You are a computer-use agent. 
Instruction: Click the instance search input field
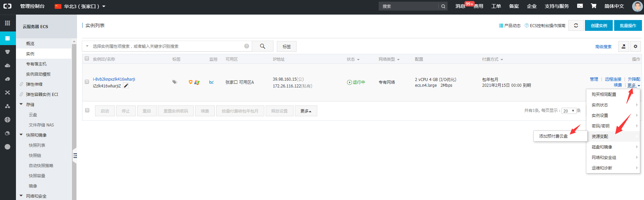pyautogui.click(x=166, y=46)
